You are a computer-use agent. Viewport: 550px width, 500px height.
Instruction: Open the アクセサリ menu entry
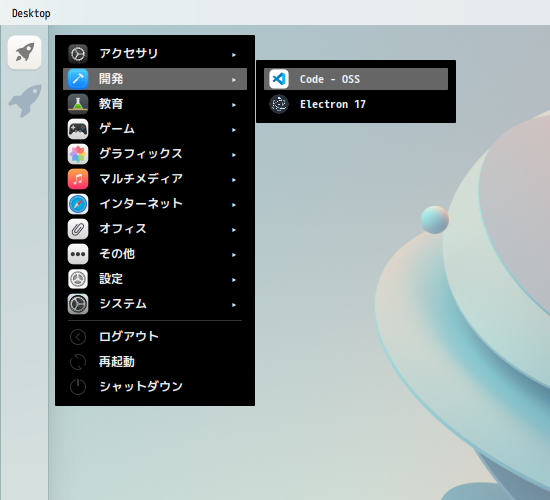pyautogui.click(x=155, y=54)
